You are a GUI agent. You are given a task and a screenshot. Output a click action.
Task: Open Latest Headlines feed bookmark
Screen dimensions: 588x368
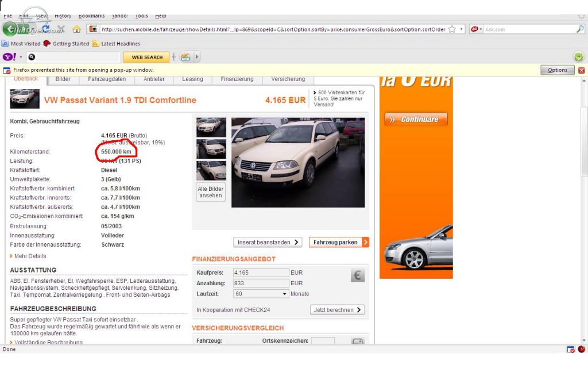pos(116,44)
